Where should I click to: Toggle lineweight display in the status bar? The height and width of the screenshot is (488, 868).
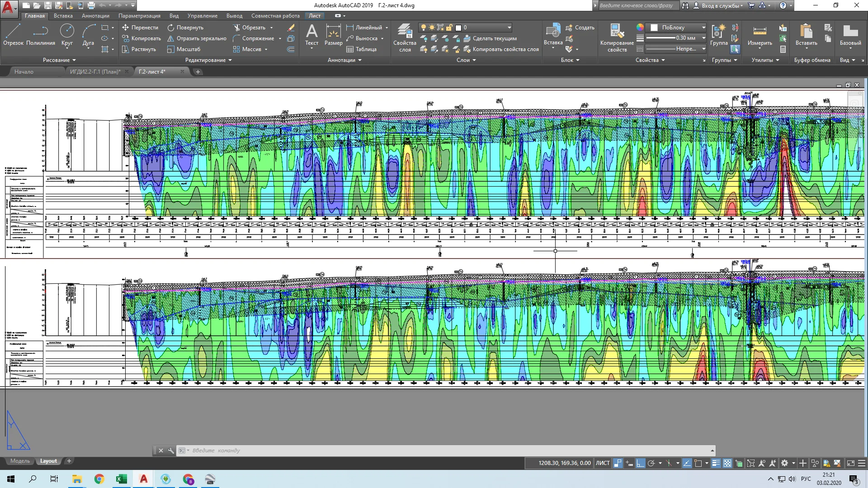click(x=716, y=463)
